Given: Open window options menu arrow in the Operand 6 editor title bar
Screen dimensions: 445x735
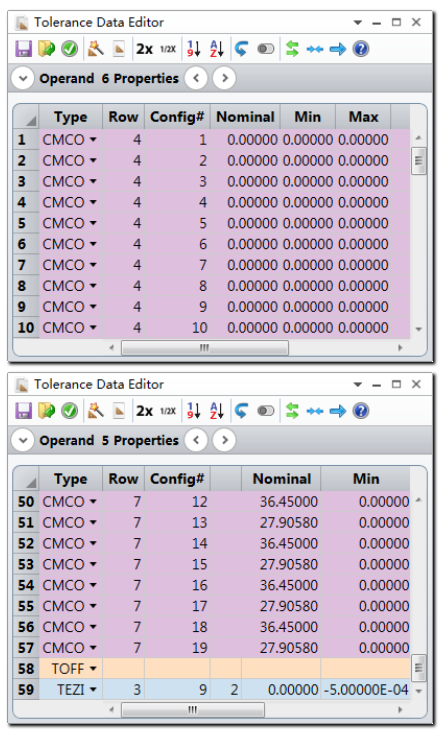Looking at the screenshot, I should click(358, 22).
